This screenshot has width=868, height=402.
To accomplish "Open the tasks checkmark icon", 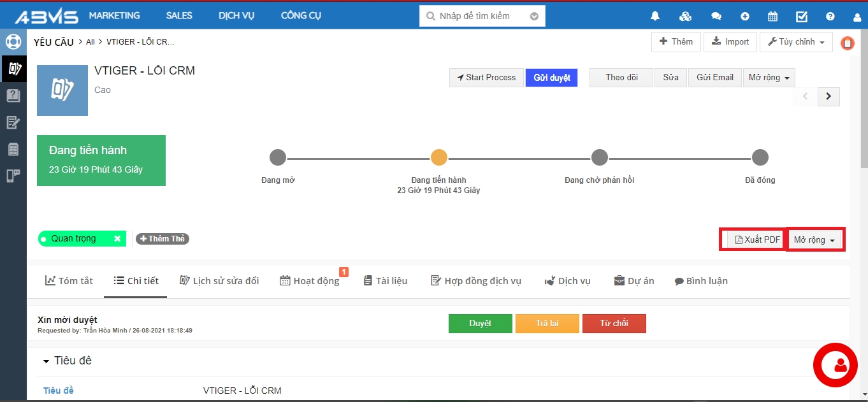I will click(802, 17).
